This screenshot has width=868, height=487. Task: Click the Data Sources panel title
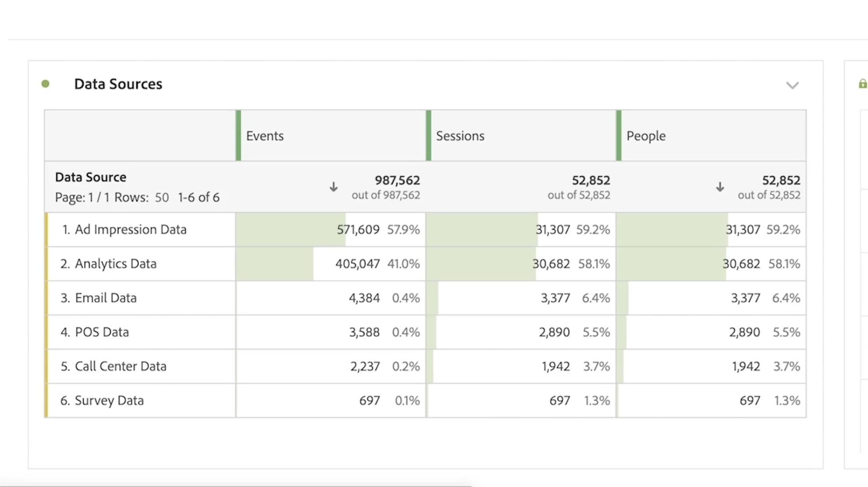coord(118,84)
